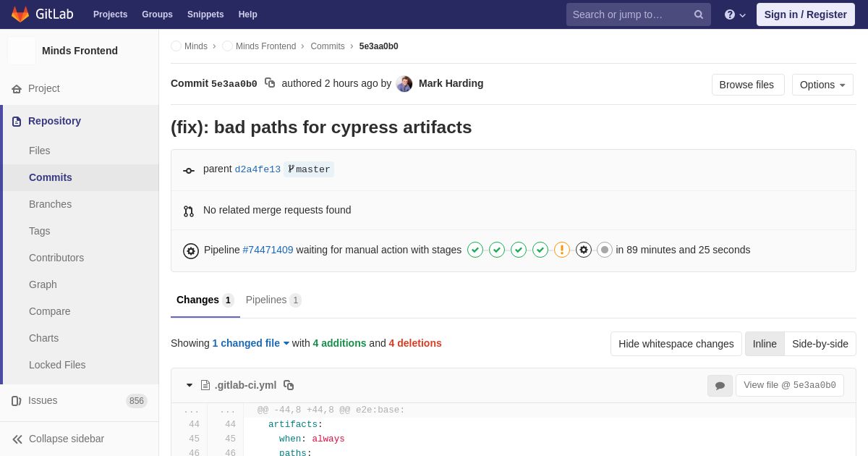Click Mark Harding author name

coord(451,83)
